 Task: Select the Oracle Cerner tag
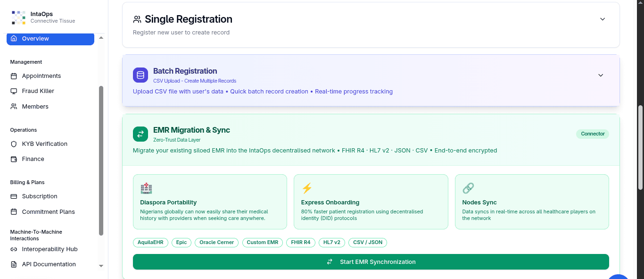216,243
